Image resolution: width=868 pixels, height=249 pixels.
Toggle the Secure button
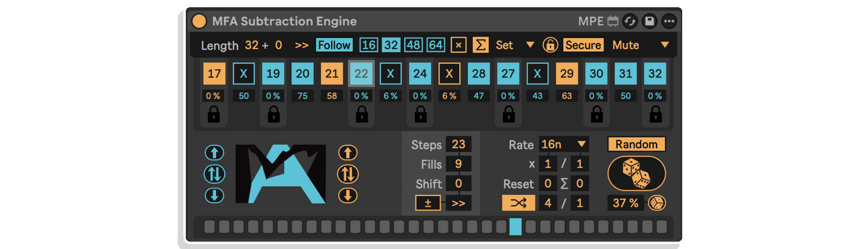tap(583, 45)
